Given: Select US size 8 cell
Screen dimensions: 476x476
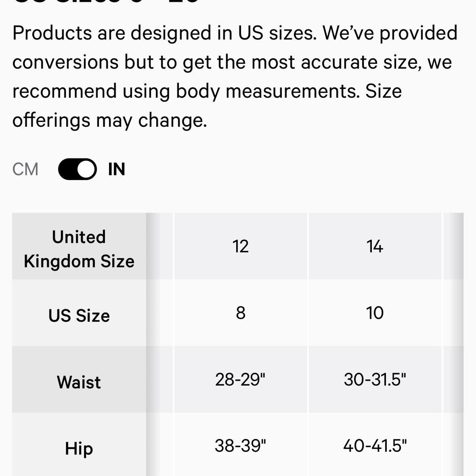Looking at the screenshot, I should click(241, 313).
